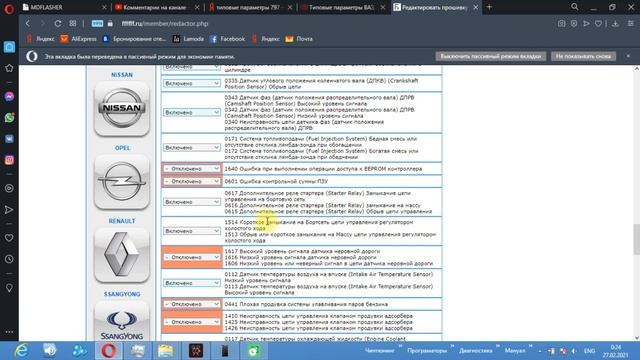Click the sidebar home icon
This screenshot has width=640, height=360.
click(9, 47)
